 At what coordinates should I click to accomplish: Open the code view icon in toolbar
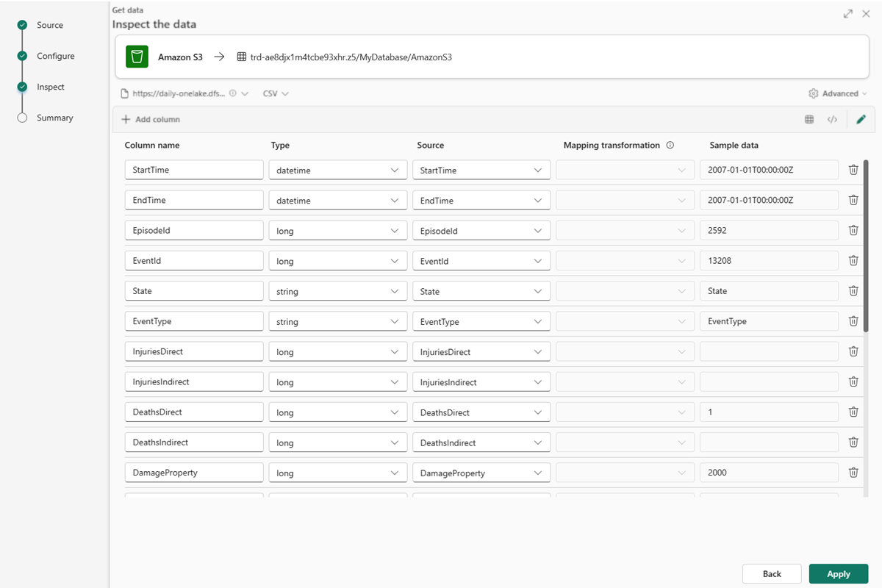(x=832, y=119)
